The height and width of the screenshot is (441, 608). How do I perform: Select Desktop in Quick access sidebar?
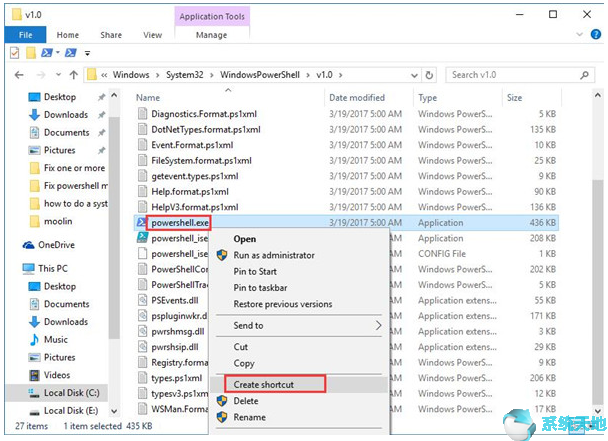(x=60, y=97)
